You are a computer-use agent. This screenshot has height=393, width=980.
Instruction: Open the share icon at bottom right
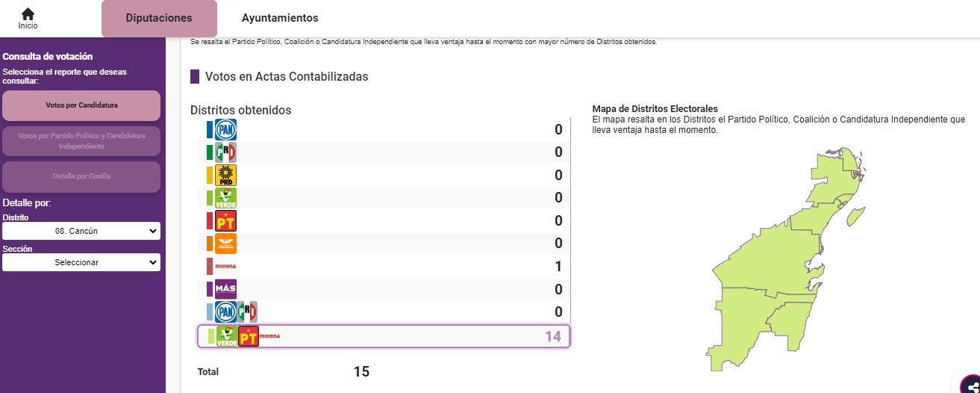[x=970, y=383]
